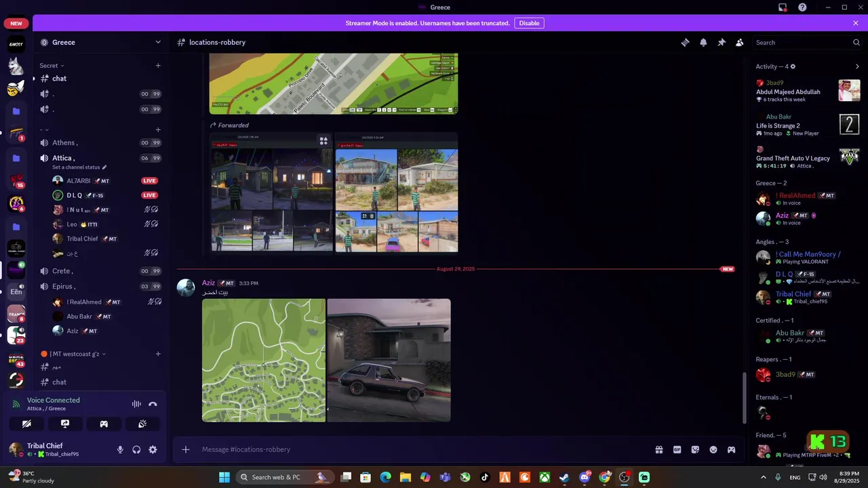Open the Windows tray overflow chevron
The width and height of the screenshot is (868, 488).
[763, 477]
